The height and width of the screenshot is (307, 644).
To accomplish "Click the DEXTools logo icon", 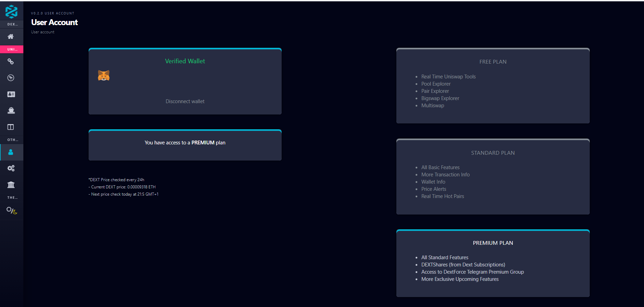I will [x=11, y=12].
